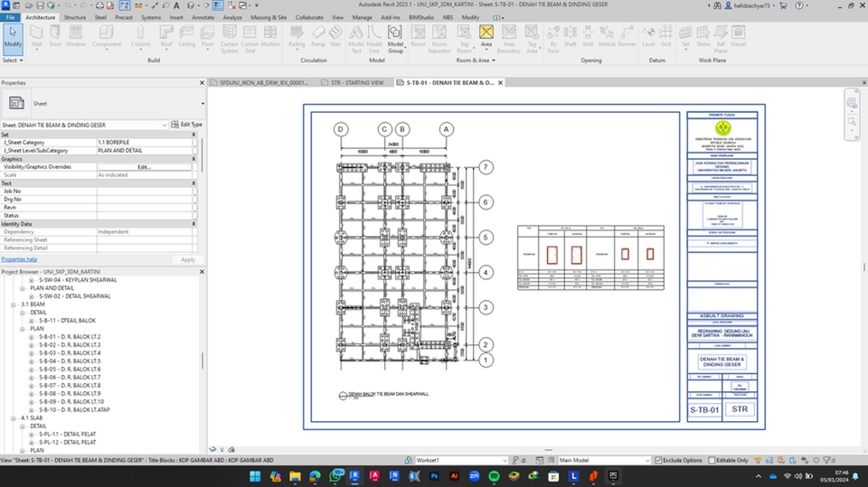
Task: Select the Modify tool in ribbon
Action: point(13,38)
